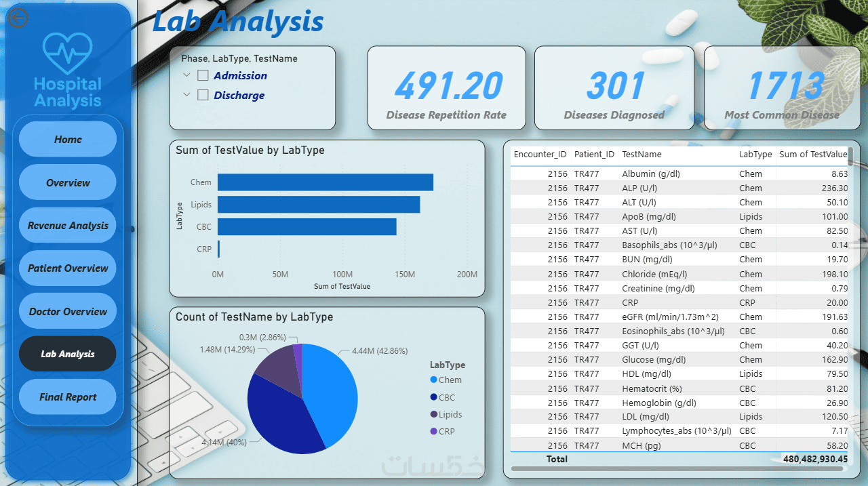Click the CRP legend marker
868x486 pixels.
pos(433,432)
